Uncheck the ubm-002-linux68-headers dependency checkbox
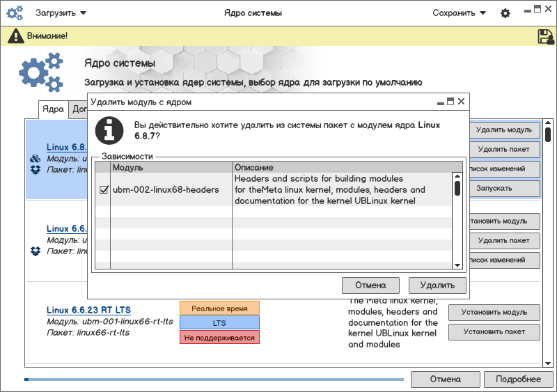This screenshot has height=392, width=557. [x=104, y=189]
